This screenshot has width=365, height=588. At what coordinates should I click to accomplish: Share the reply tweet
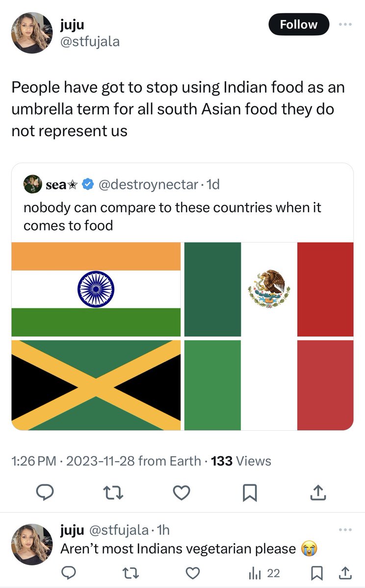pyautogui.click(x=345, y=572)
